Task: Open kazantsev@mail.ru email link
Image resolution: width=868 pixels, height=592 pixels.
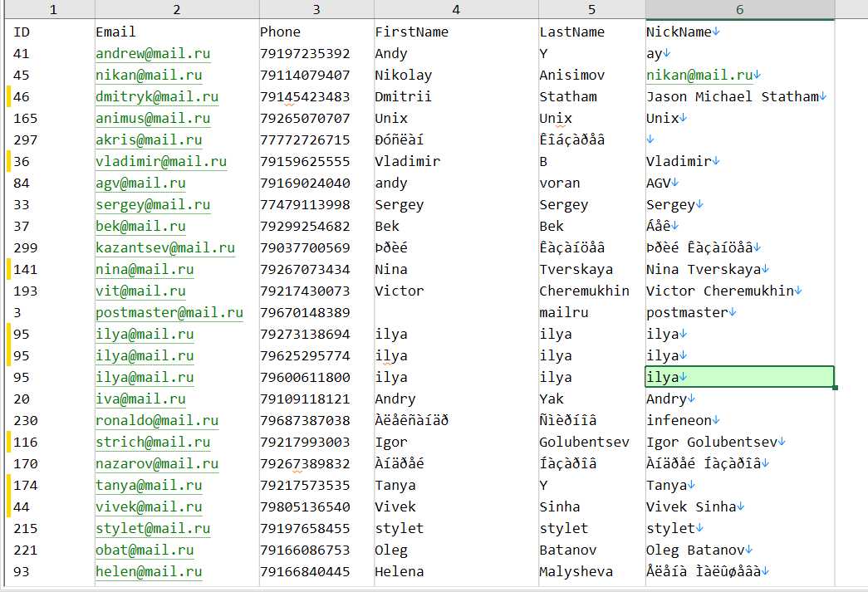Action: click(165, 248)
